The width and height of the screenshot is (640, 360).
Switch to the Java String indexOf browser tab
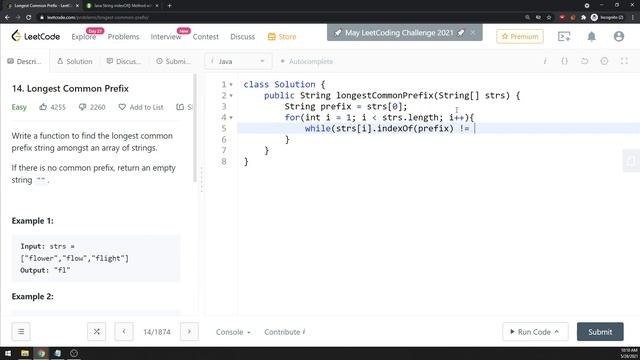(122, 6)
